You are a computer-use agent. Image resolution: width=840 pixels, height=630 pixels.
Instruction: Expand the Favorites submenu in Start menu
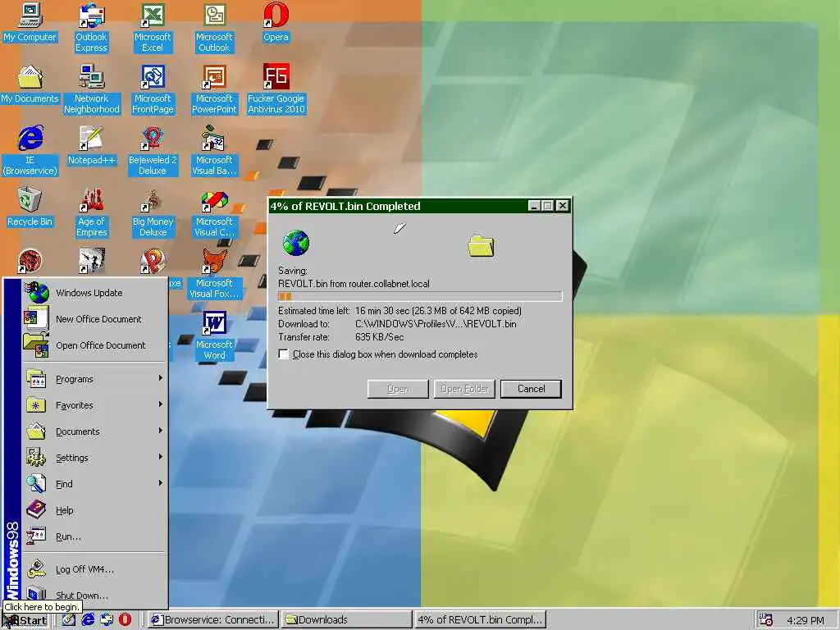pyautogui.click(x=95, y=405)
